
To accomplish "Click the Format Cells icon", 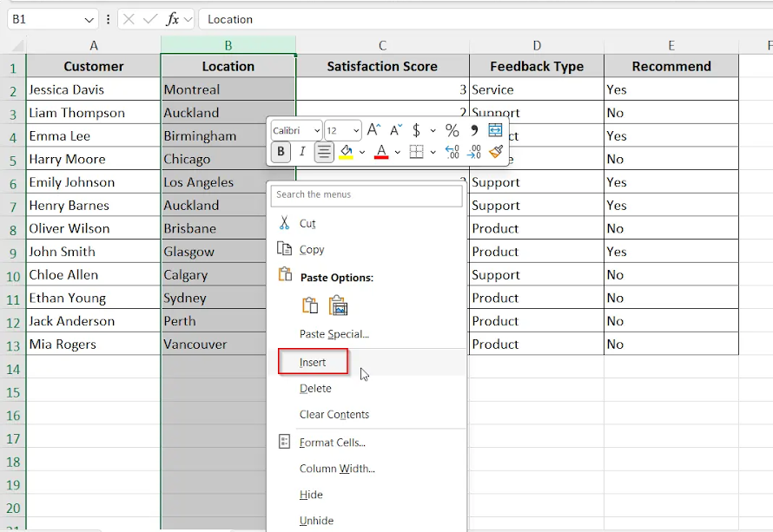I will tap(285, 442).
